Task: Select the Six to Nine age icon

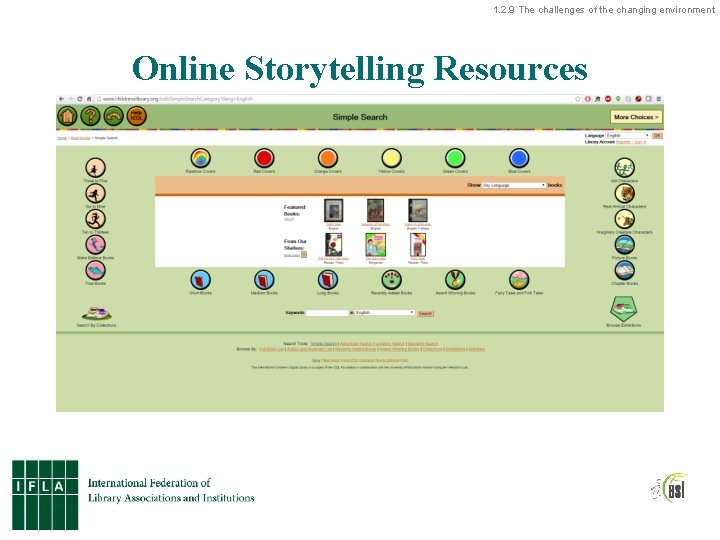Action: (96, 193)
